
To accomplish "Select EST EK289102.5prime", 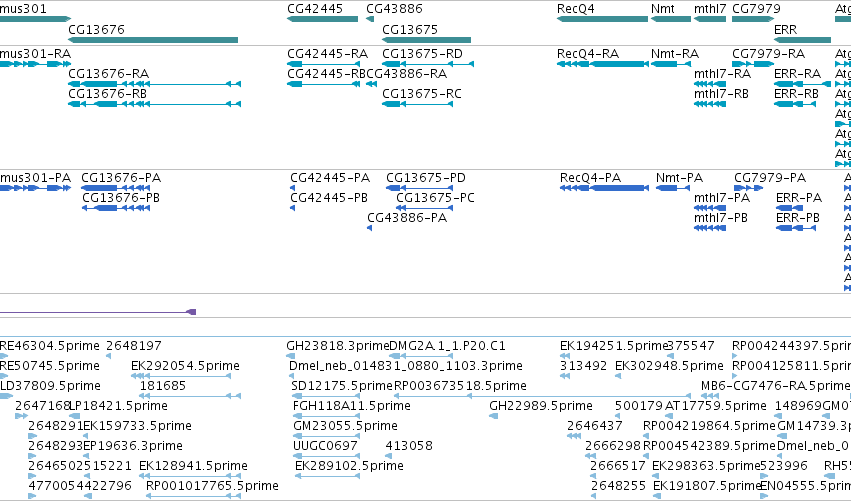I will pyautogui.click(x=350, y=466).
